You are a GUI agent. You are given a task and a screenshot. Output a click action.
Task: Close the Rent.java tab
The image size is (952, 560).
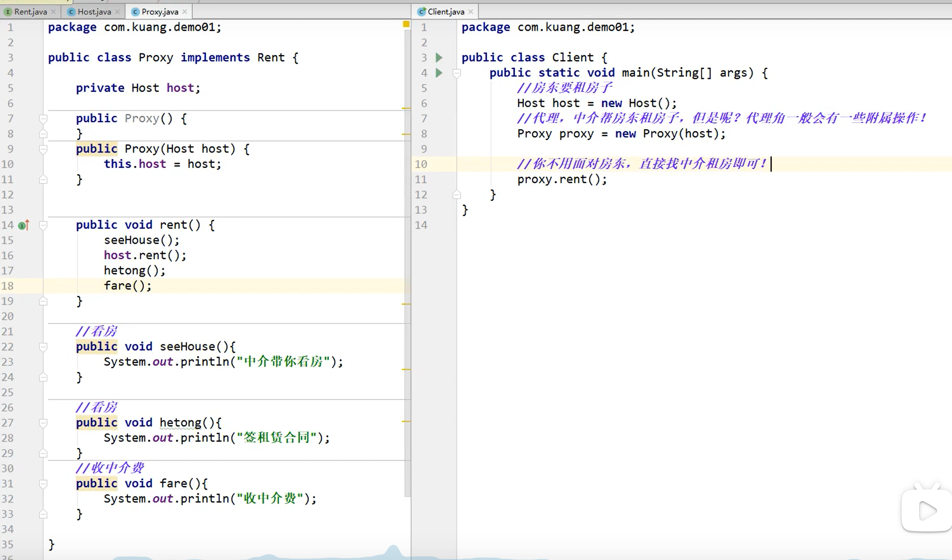pos(53,11)
